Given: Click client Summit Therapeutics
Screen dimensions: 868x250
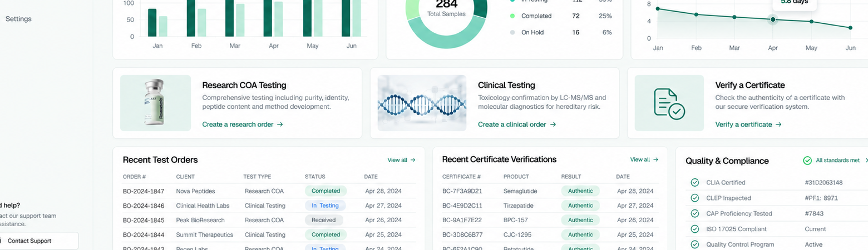Looking at the screenshot, I should pos(204,234).
